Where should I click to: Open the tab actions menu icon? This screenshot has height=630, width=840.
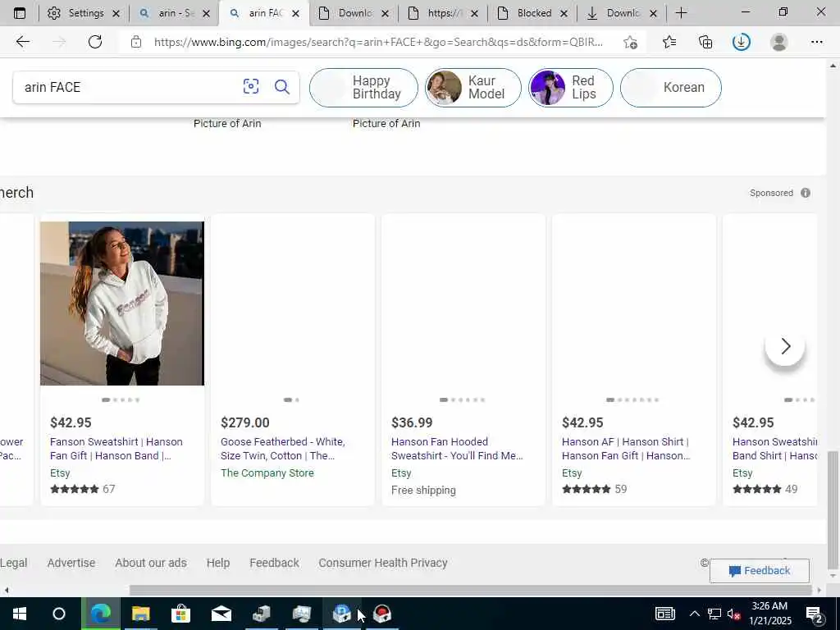[20, 13]
